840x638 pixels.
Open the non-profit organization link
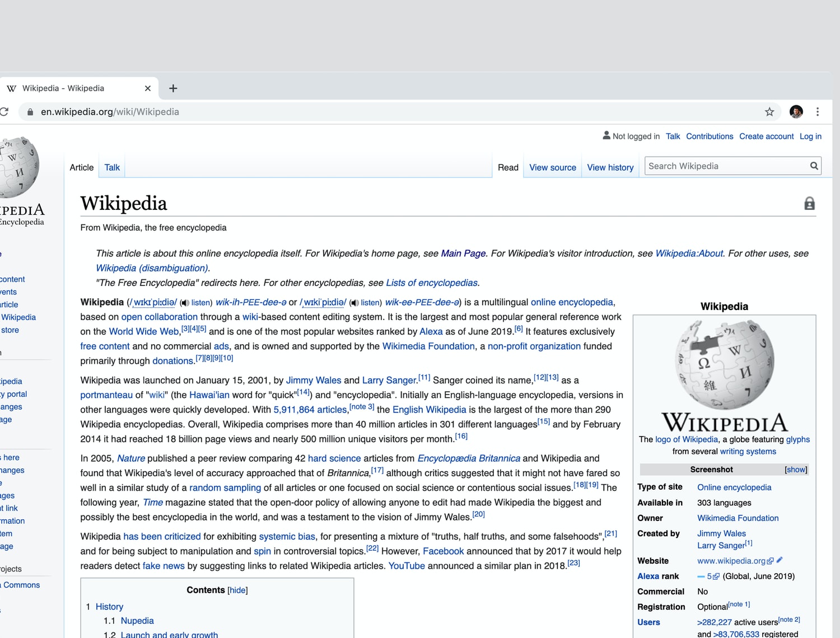coord(534,346)
